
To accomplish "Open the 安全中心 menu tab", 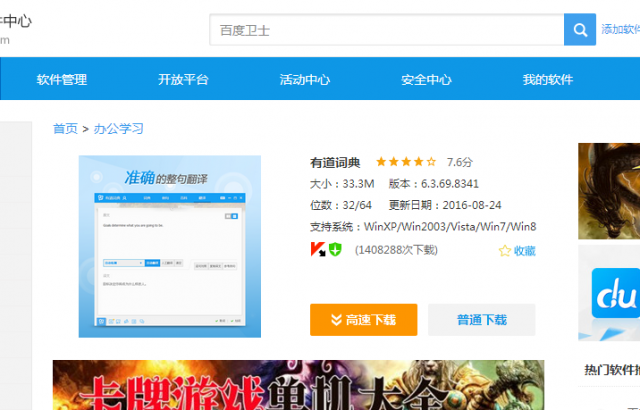I will click(x=427, y=79).
